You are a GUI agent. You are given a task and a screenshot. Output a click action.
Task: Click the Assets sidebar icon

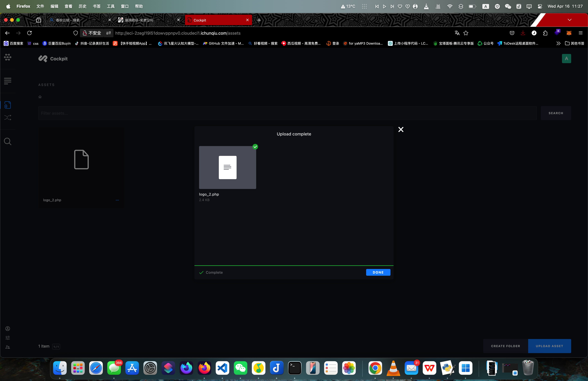(8, 105)
